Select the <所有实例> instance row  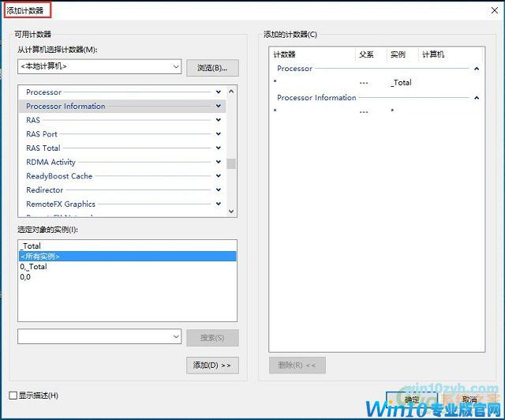(128, 257)
